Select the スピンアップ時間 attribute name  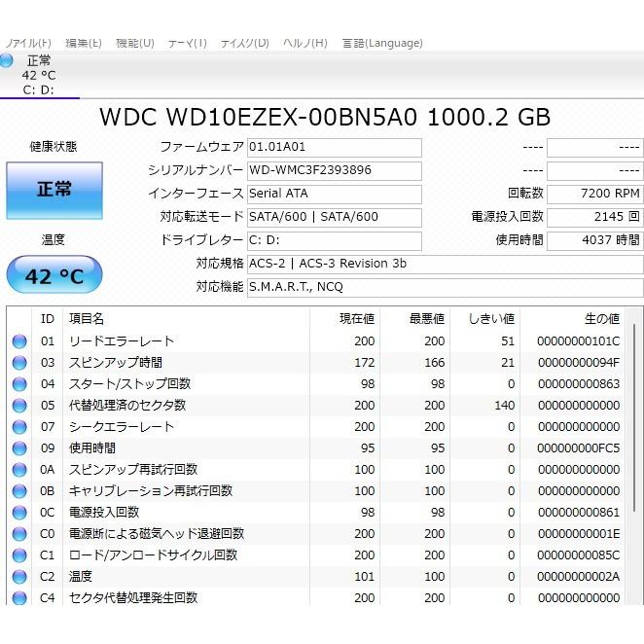tap(116, 363)
